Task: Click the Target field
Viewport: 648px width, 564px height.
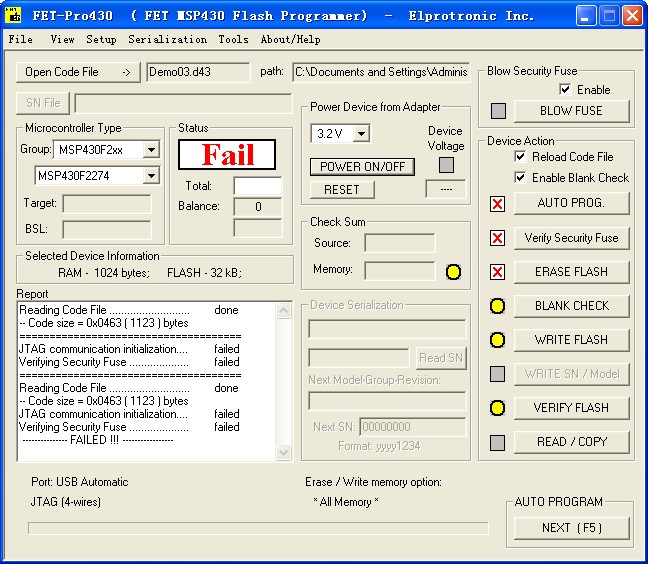Action: [107, 204]
